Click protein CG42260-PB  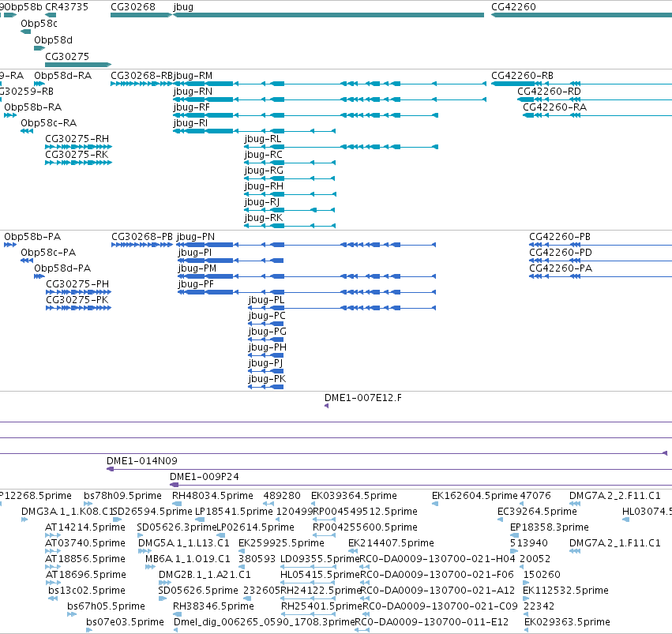(600, 245)
